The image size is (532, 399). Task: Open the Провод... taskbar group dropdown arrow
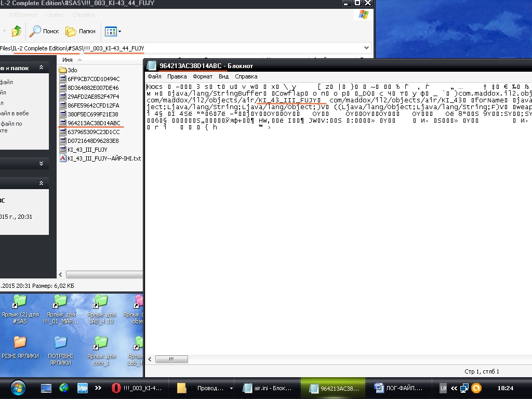[231, 388]
